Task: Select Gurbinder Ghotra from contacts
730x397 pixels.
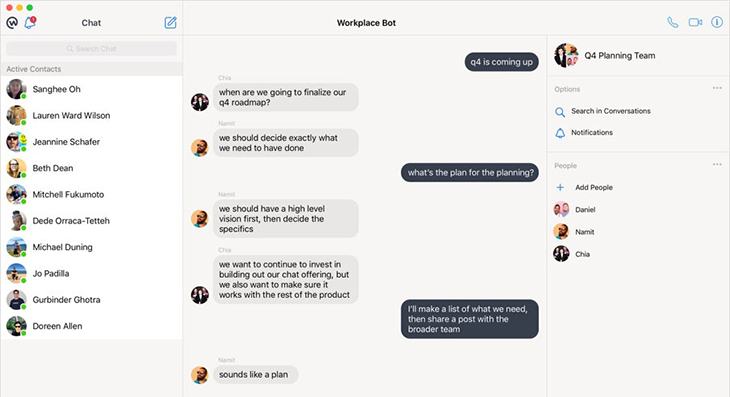Action: coord(91,300)
